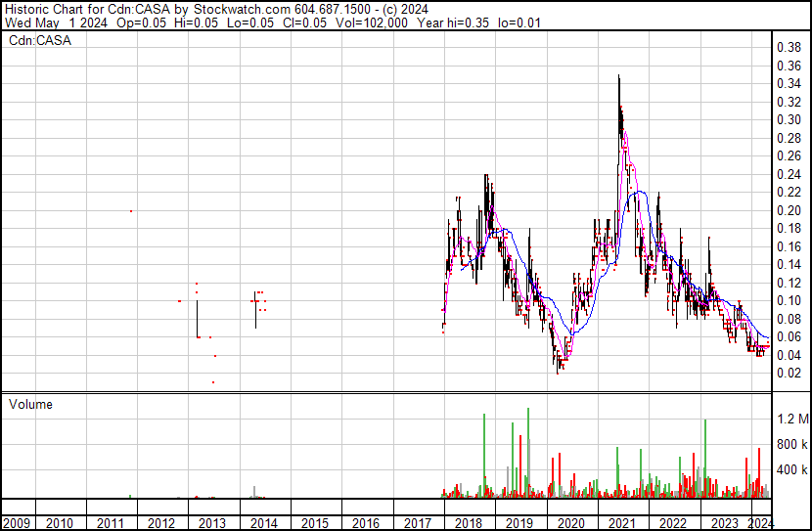Image resolution: width=812 pixels, height=531 pixels.
Task: Click the Cdn:CASA chart symbol label
Action: (x=40, y=40)
